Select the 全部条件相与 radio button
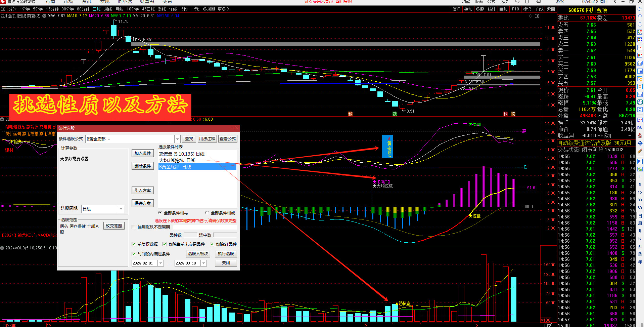The image size is (644, 327). click(x=160, y=213)
